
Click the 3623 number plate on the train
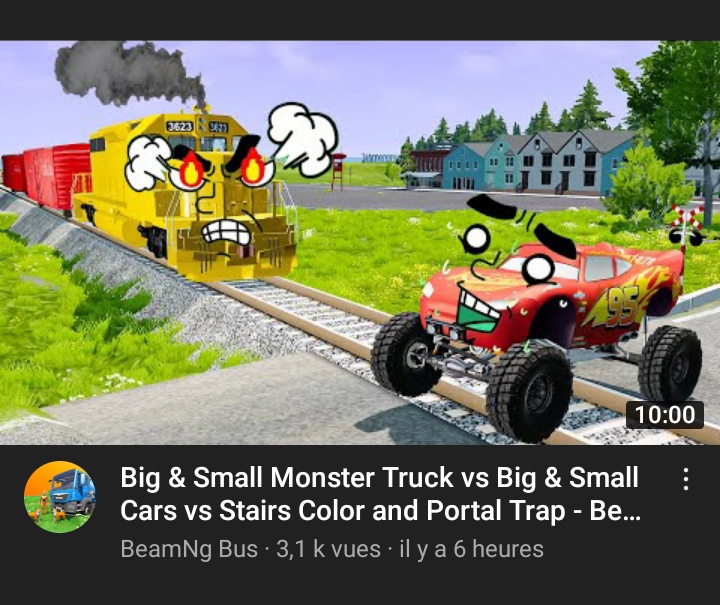(x=180, y=126)
